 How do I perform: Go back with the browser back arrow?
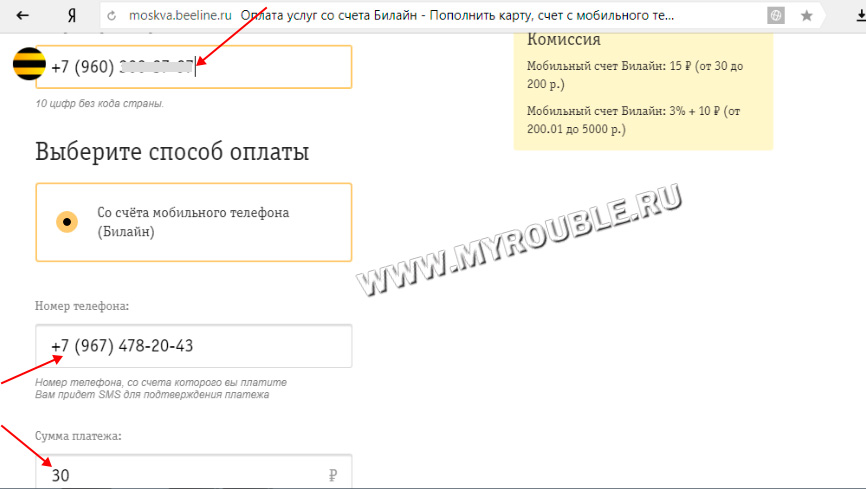(23, 15)
